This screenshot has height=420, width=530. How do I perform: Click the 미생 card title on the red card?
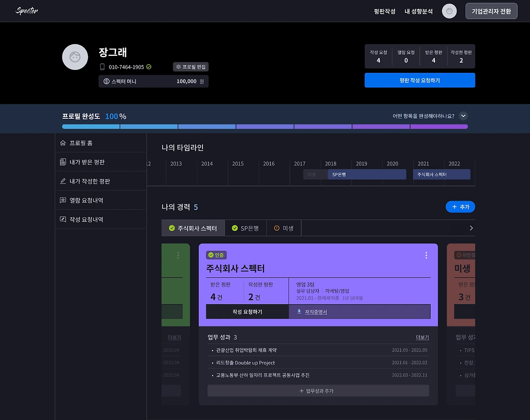(463, 269)
